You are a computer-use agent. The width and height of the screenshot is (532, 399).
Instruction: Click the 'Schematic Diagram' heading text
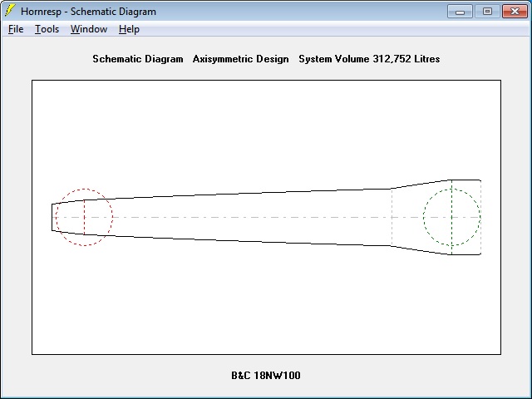tap(138, 59)
